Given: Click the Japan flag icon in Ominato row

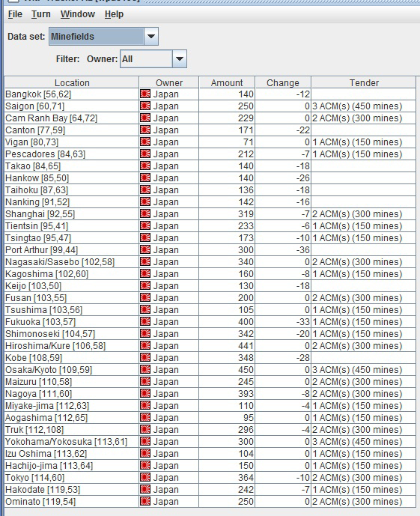Looking at the screenshot, I should (x=145, y=502).
